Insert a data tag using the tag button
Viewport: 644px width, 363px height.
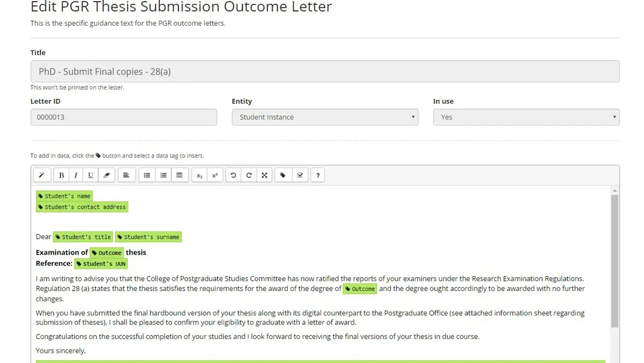pos(283,175)
